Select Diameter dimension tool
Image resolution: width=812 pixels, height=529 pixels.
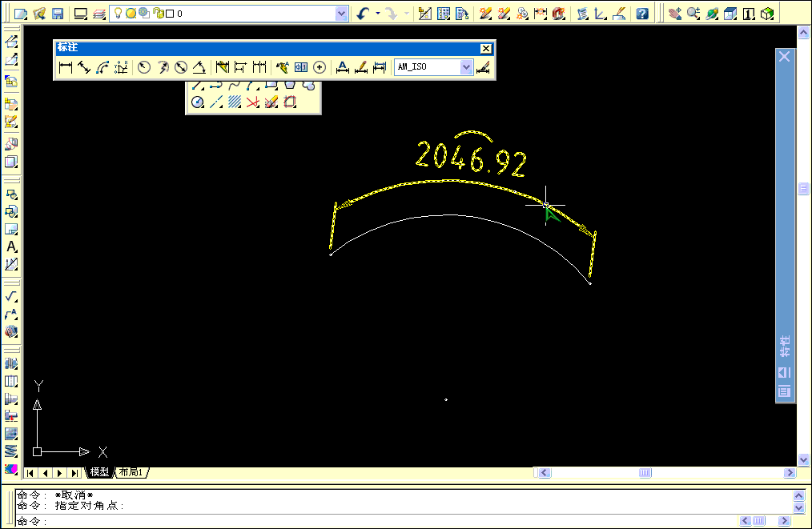(181, 67)
